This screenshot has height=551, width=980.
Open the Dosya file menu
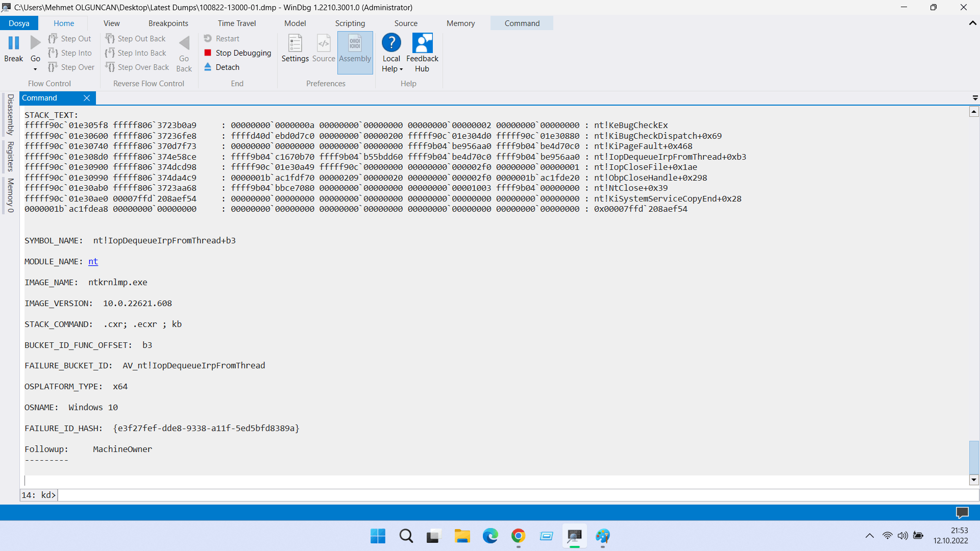coord(19,23)
